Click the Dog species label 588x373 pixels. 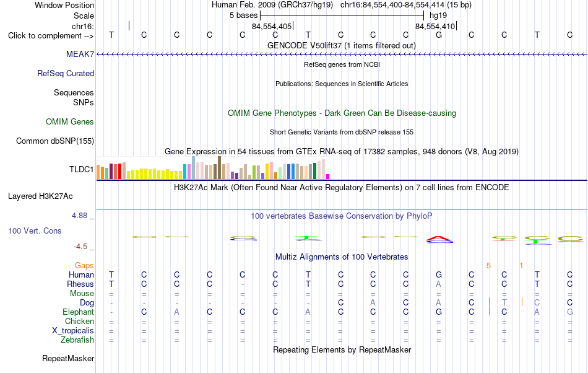[x=87, y=303]
